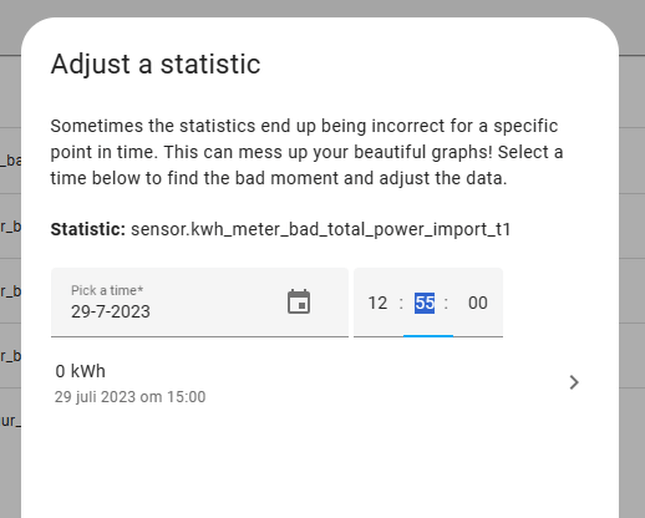
Task: Click the dimmed background row starting with ur_
Action: 10,421
